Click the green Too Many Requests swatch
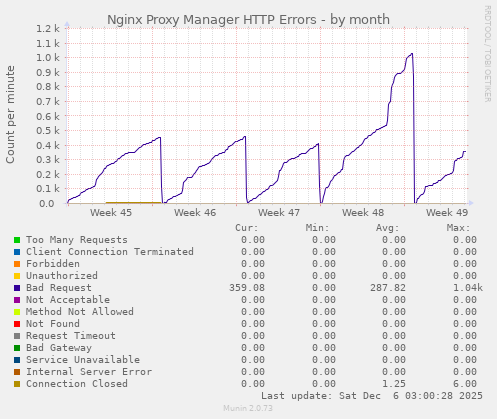497x419 pixels. pyautogui.click(x=17, y=240)
